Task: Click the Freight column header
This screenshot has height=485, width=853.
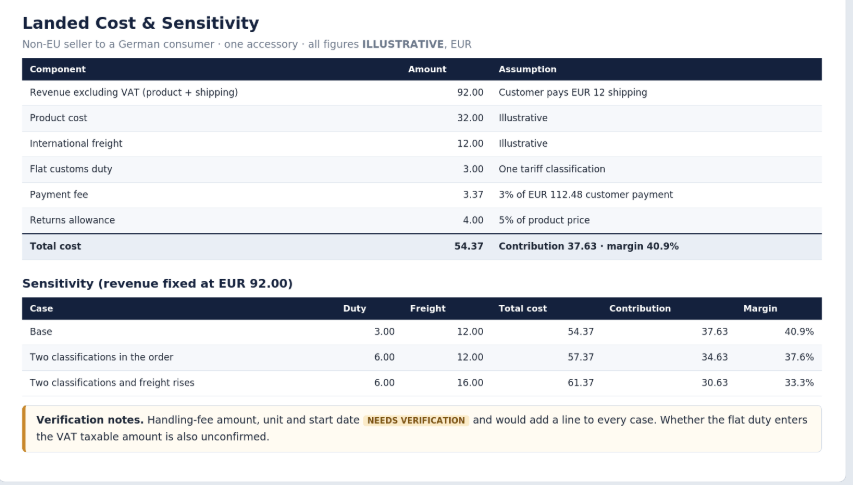Action: (x=428, y=308)
